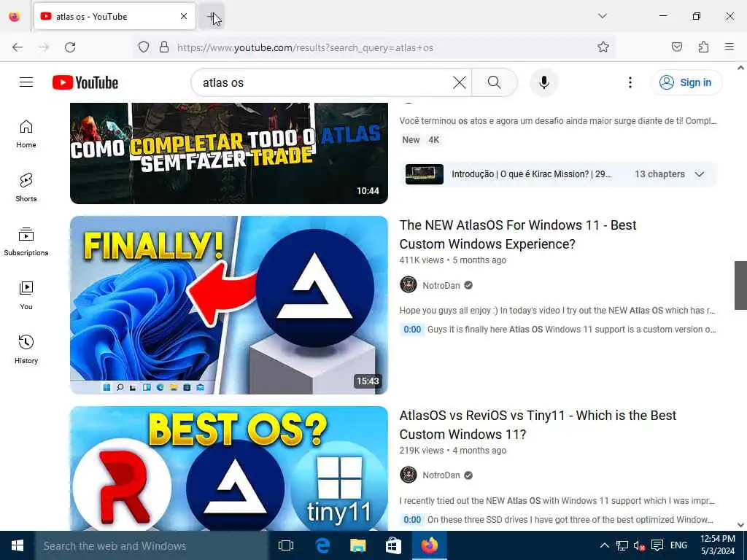The width and height of the screenshot is (747, 560).
Task: Focus the YouTube search box
Action: click(324, 82)
